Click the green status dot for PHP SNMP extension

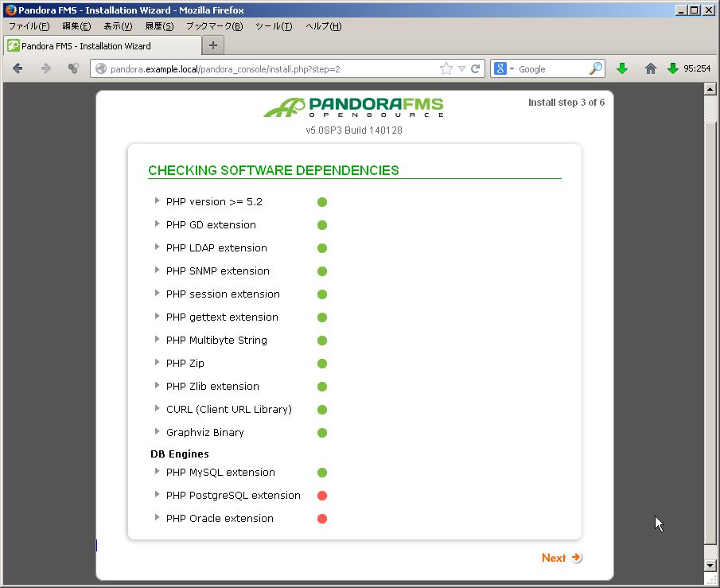point(322,271)
